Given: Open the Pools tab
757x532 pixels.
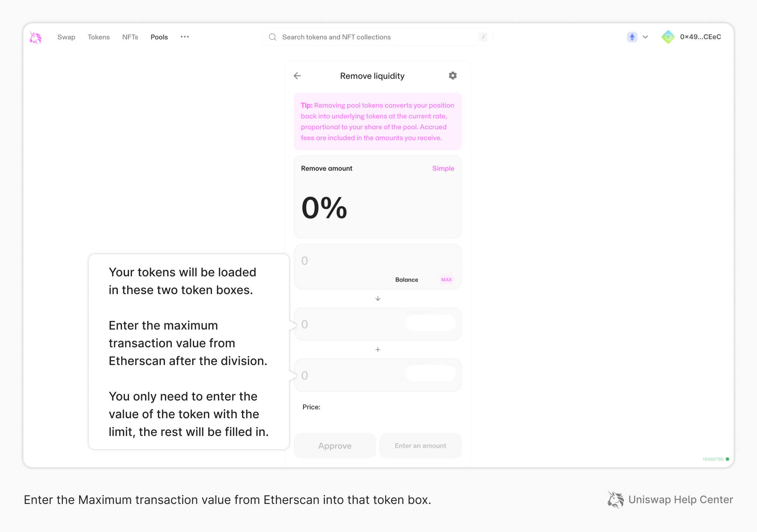Looking at the screenshot, I should coord(159,37).
